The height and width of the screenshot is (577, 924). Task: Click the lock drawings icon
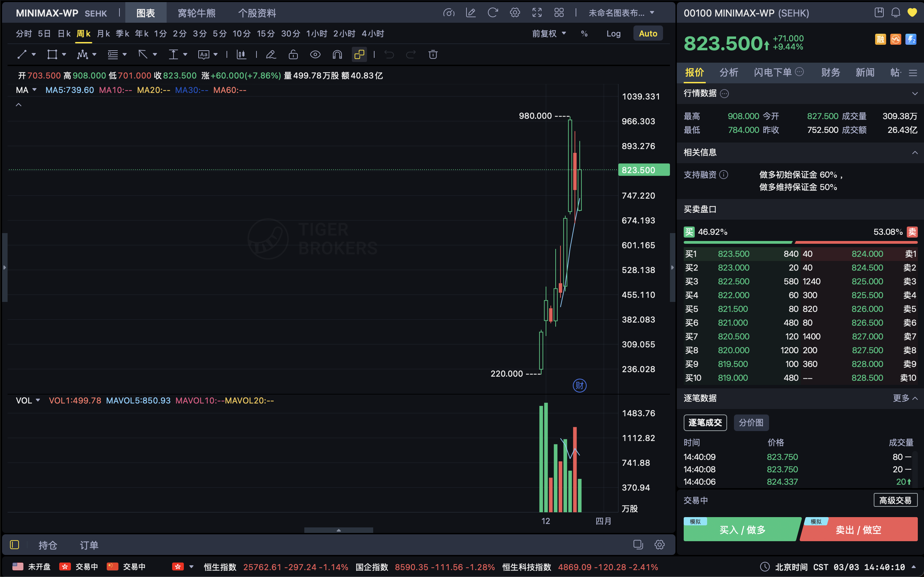coord(293,55)
